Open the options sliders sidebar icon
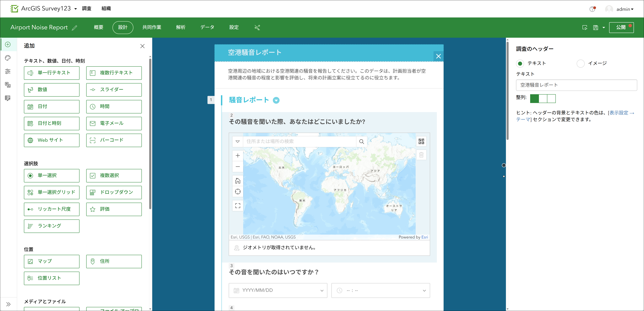644x311 pixels. [x=8, y=72]
